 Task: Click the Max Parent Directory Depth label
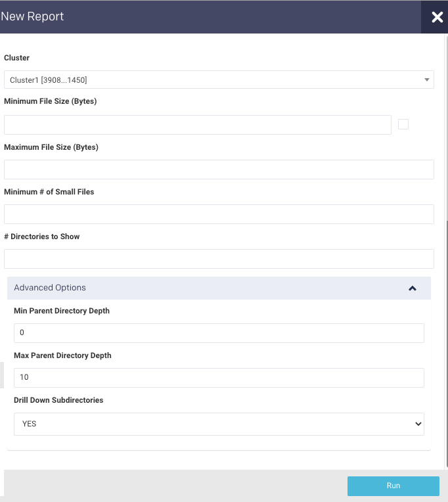tap(62, 355)
